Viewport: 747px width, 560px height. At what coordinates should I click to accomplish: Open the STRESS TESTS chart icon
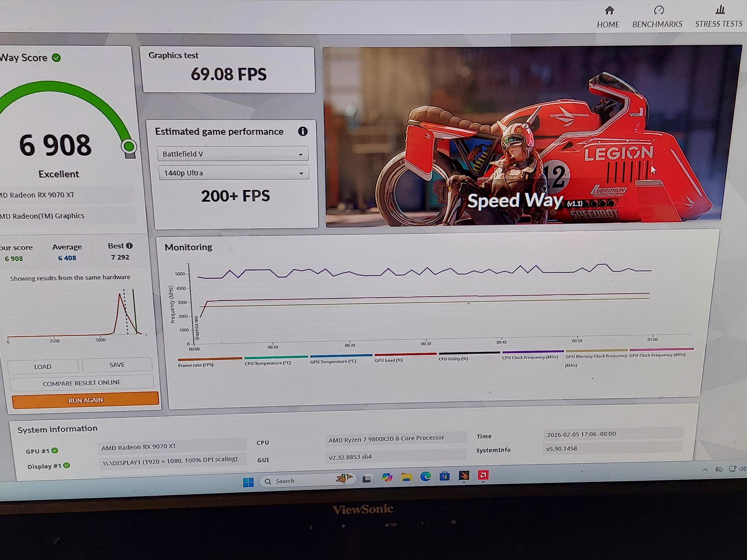point(720,9)
